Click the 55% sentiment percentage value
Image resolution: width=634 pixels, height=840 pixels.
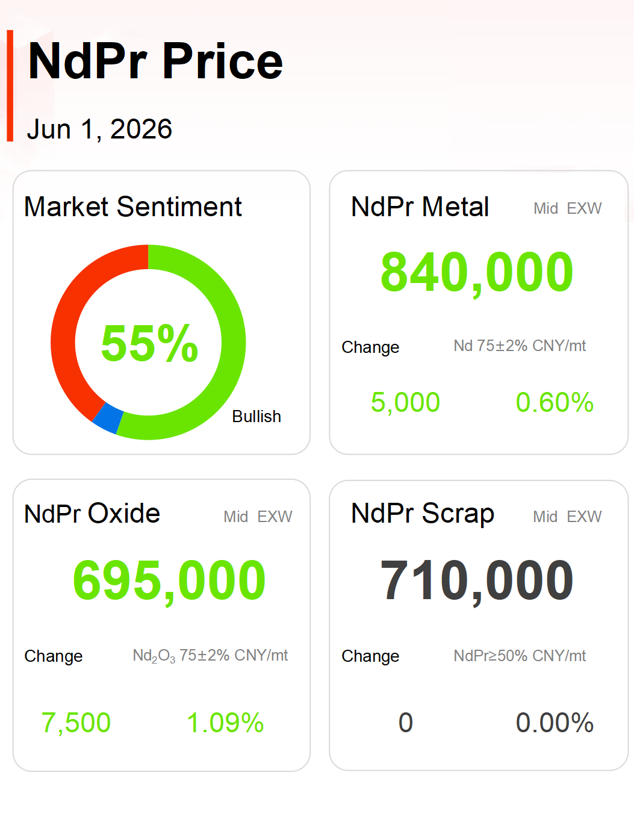click(149, 343)
